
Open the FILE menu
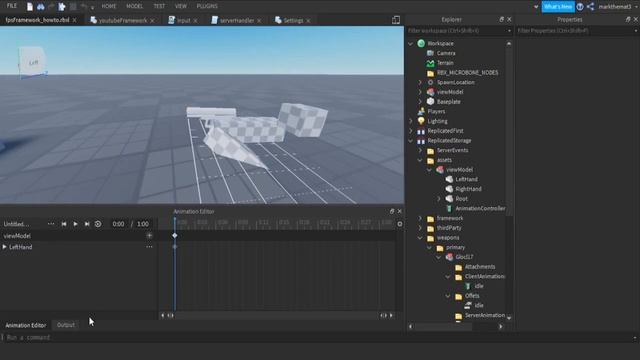(12, 6)
